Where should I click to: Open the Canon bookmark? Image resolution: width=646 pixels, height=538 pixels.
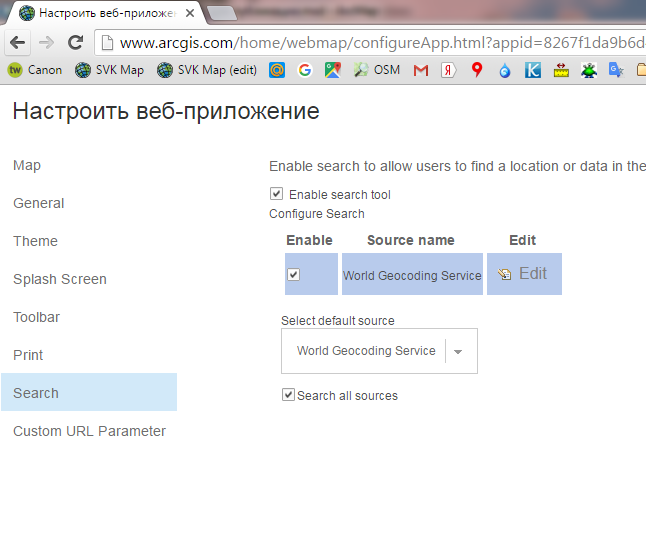pyautogui.click(x=35, y=70)
